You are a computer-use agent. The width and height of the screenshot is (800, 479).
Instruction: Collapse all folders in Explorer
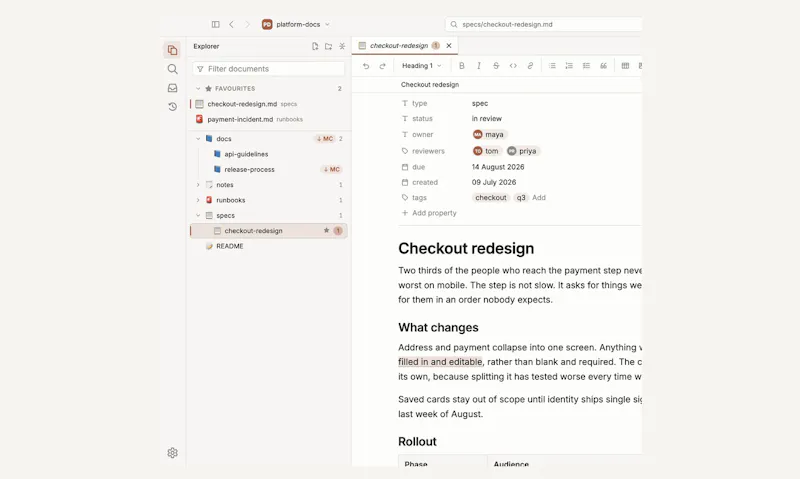click(342, 46)
